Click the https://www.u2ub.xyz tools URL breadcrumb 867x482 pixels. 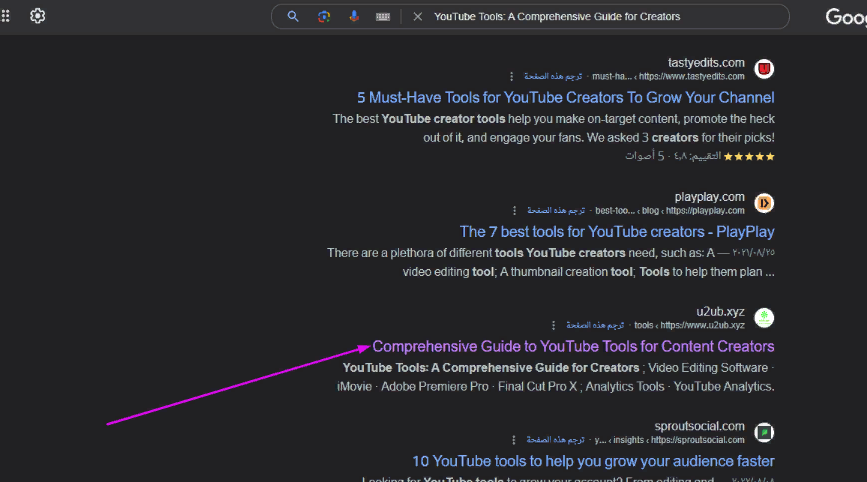[x=690, y=325]
